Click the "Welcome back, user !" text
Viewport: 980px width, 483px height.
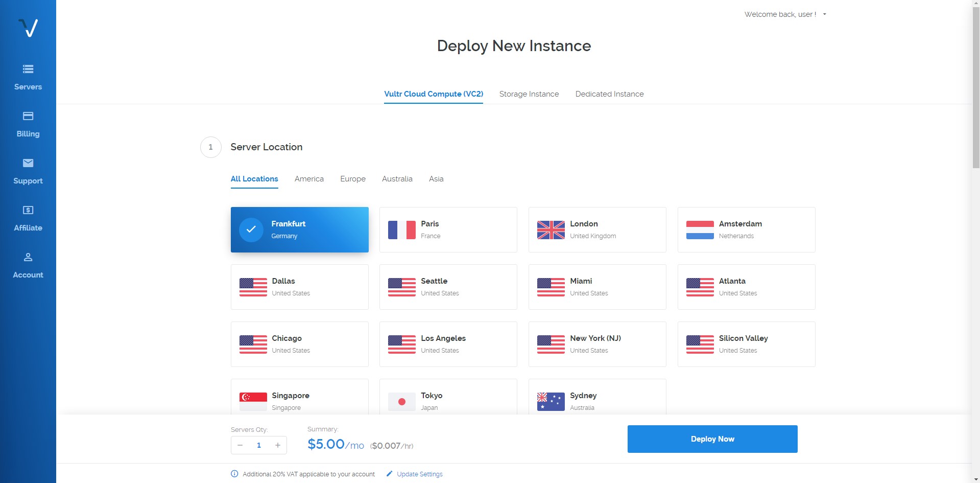click(x=780, y=14)
